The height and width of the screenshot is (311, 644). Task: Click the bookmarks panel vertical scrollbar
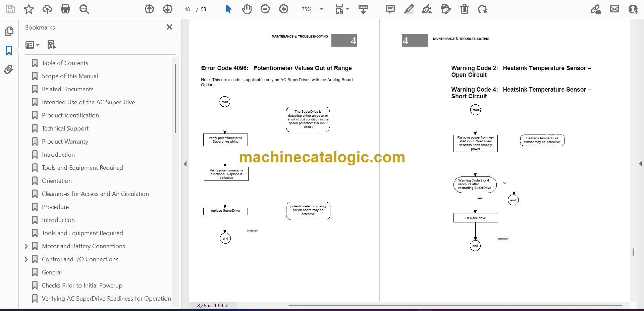click(x=175, y=98)
